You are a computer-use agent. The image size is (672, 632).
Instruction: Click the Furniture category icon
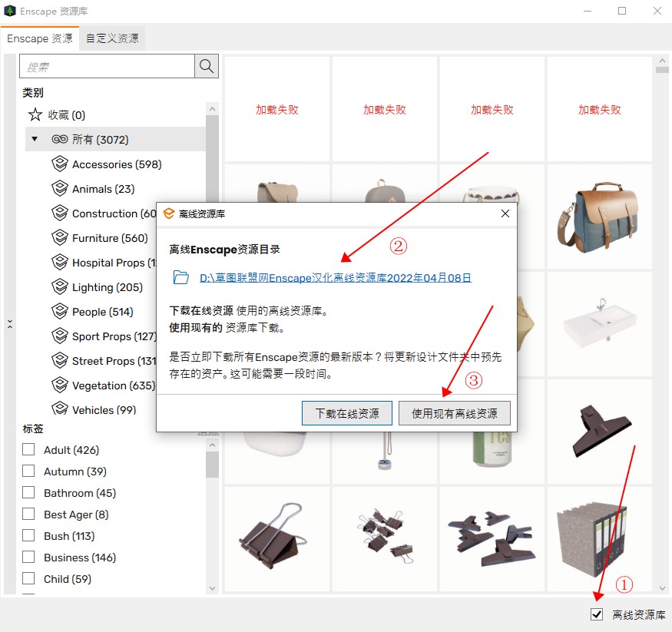tap(60, 238)
